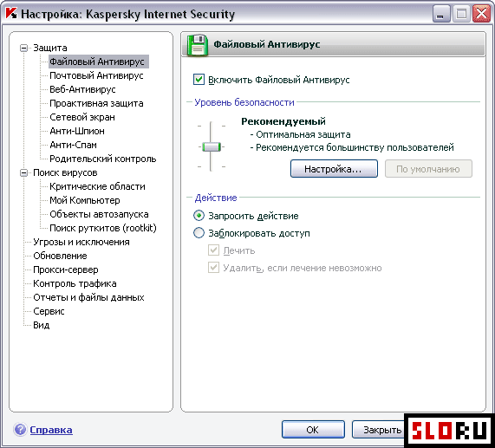
Task: Uncheck Включить Файловый Антивирус checkbox
Action: point(199,80)
